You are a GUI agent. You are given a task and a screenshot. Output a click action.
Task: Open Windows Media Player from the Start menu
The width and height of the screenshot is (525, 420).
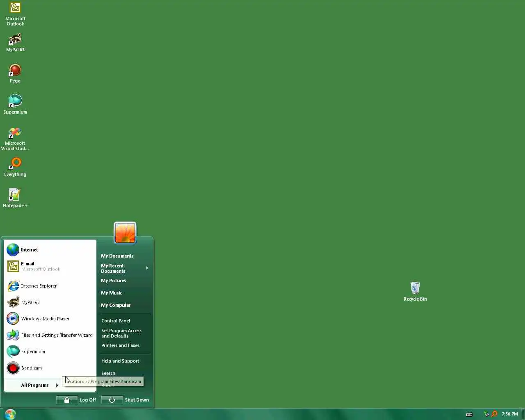coord(50,319)
